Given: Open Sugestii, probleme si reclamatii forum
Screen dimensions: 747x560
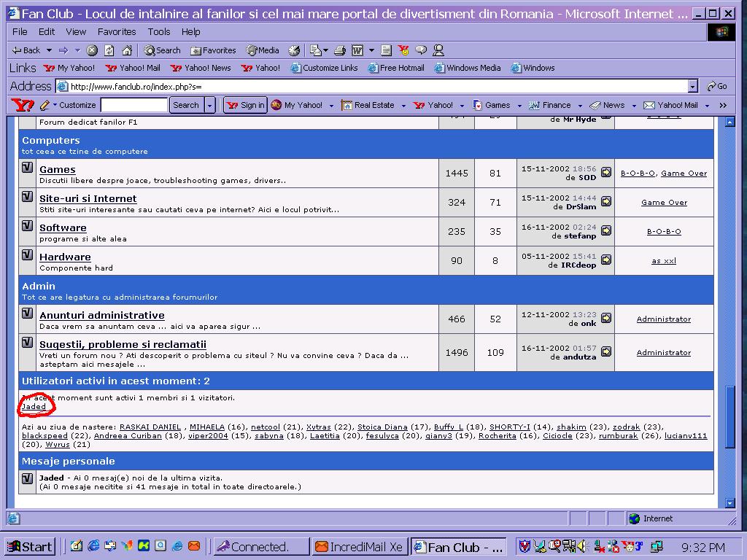Looking at the screenshot, I should point(123,344).
